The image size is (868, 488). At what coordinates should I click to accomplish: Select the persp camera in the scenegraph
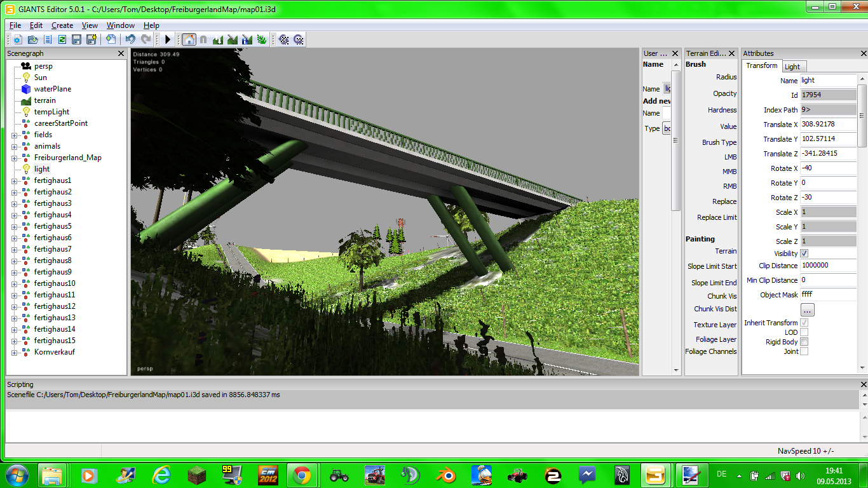pos(43,66)
